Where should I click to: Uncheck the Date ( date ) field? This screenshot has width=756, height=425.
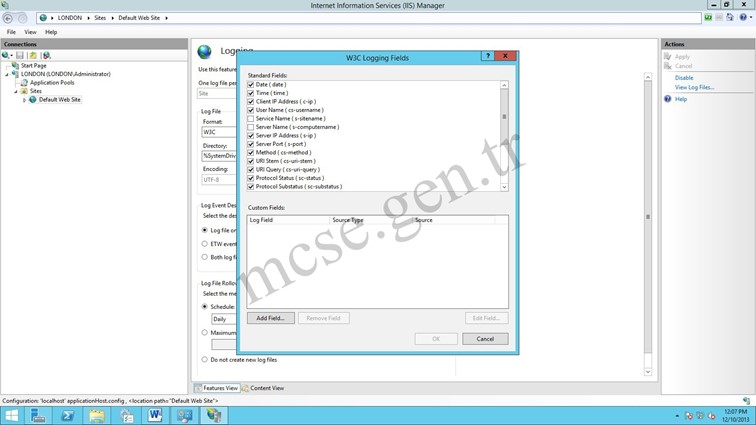(251, 84)
